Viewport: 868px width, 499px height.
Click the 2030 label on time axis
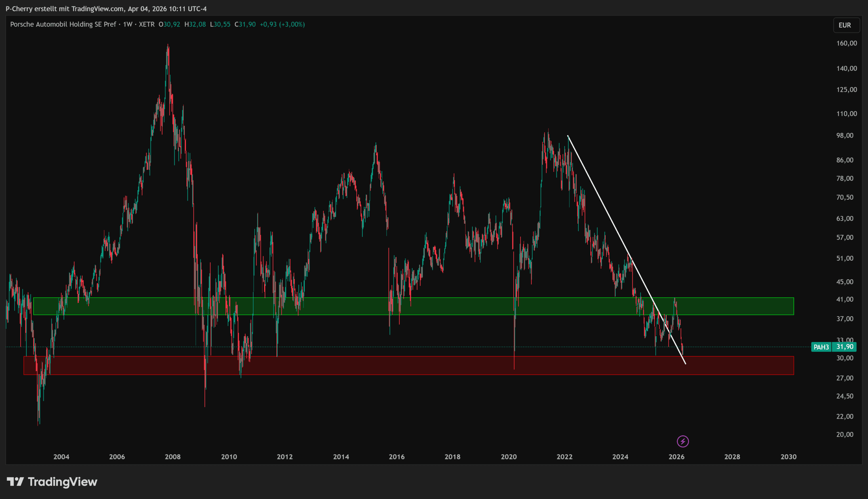coord(788,457)
